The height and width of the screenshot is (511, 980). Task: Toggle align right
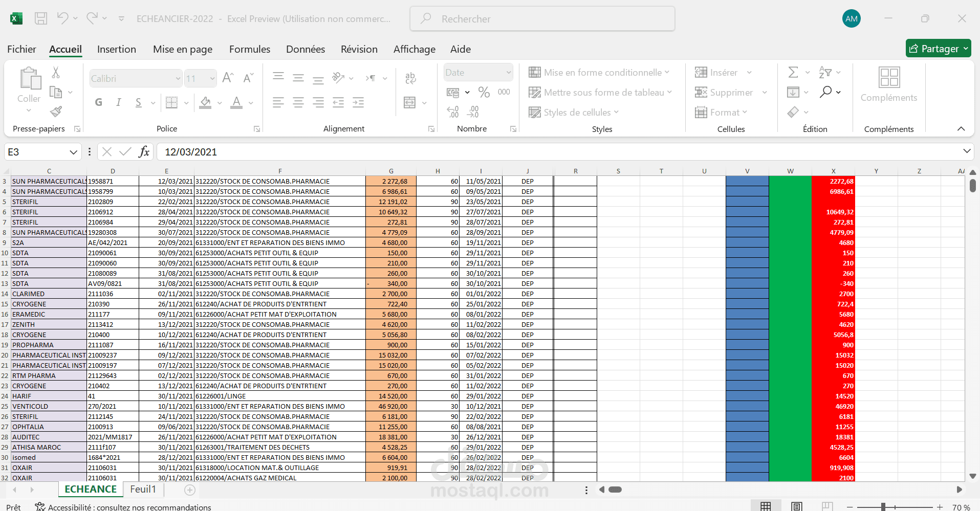pyautogui.click(x=318, y=102)
